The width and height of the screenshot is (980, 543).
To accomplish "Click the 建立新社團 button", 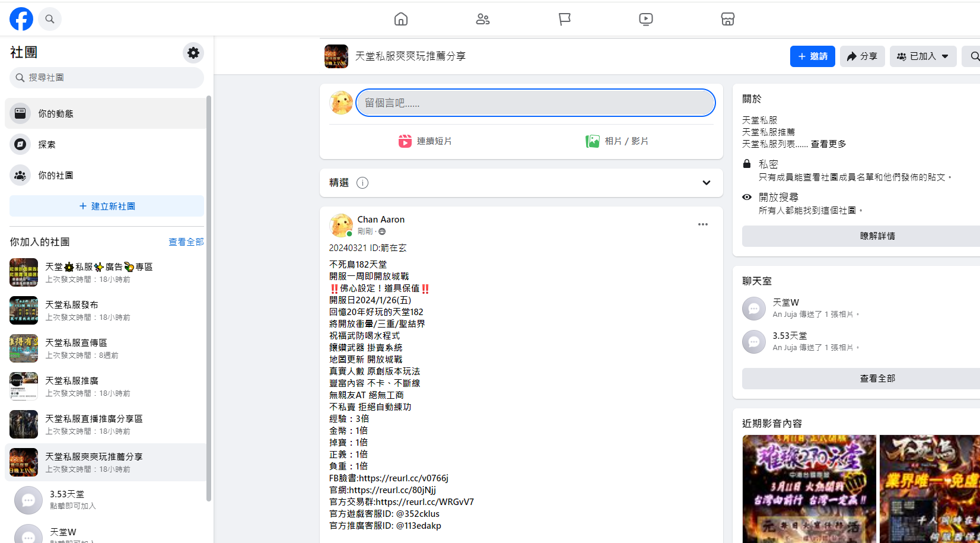I will coord(107,206).
